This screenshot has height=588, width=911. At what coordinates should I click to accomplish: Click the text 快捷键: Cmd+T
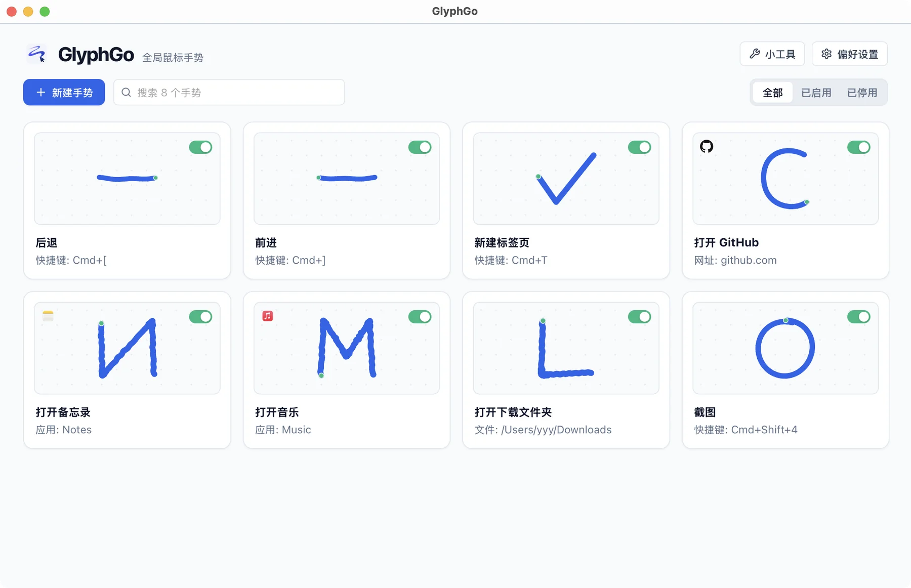coord(511,260)
